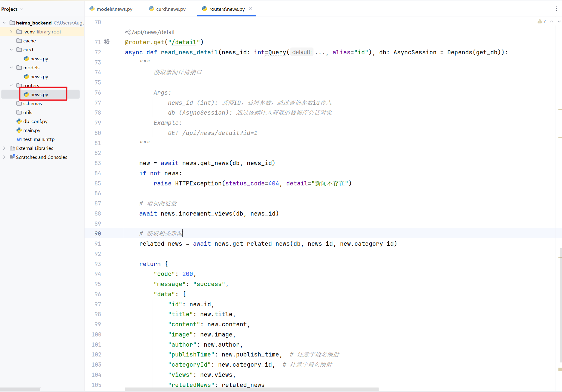Screen dimensions: 562x392
Task: Click the editor horizontal scrollbar
Action: pos(251,389)
